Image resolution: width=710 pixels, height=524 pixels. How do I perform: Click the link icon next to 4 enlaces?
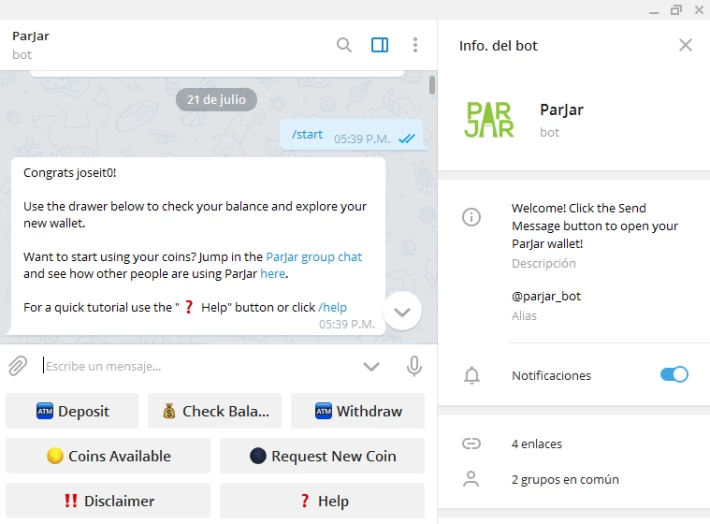(x=471, y=443)
